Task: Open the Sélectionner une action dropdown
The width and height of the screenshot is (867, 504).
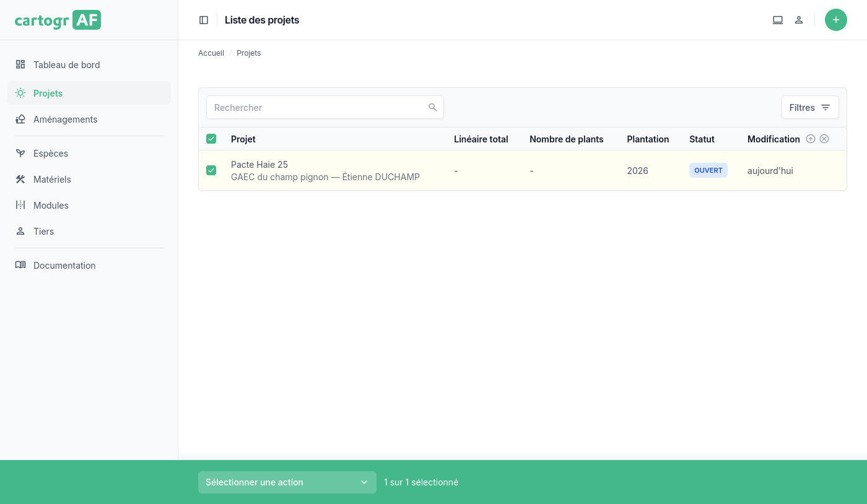Action: (287, 482)
